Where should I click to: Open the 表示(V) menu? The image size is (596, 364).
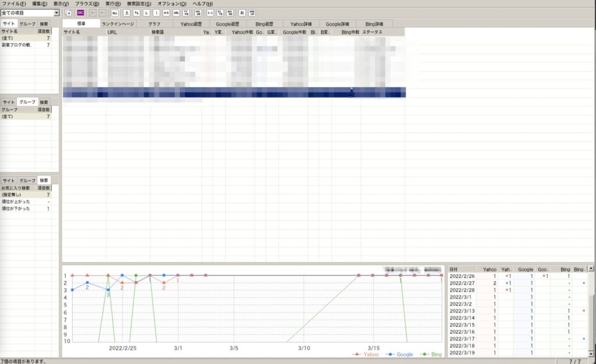click(x=61, y=3)
